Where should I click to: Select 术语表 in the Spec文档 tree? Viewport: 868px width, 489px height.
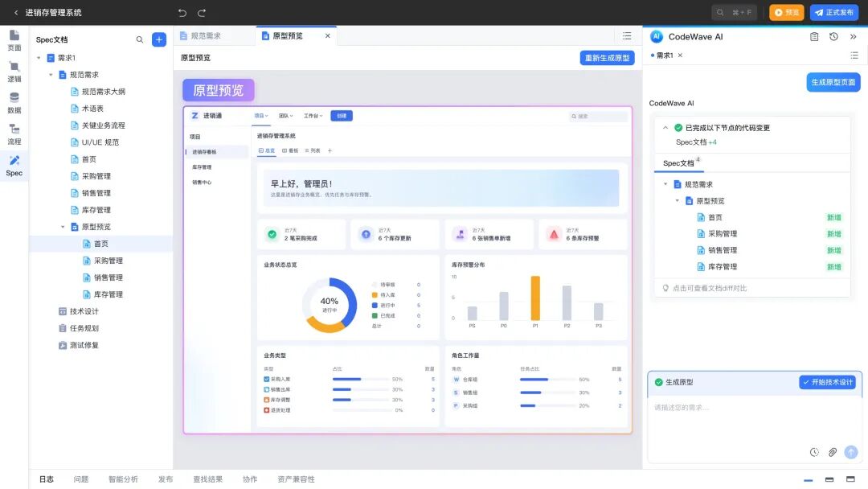(x=92, y=109)
